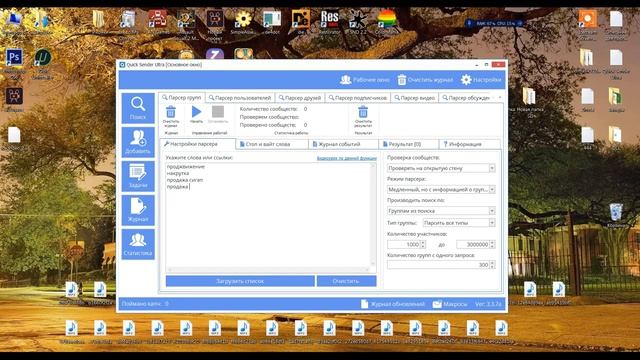The height and width of the screenshot is (360, 640).
Task: Expand the Проверка сообществ dropdown
Action: pyautogui.click(x=492, y=168)
